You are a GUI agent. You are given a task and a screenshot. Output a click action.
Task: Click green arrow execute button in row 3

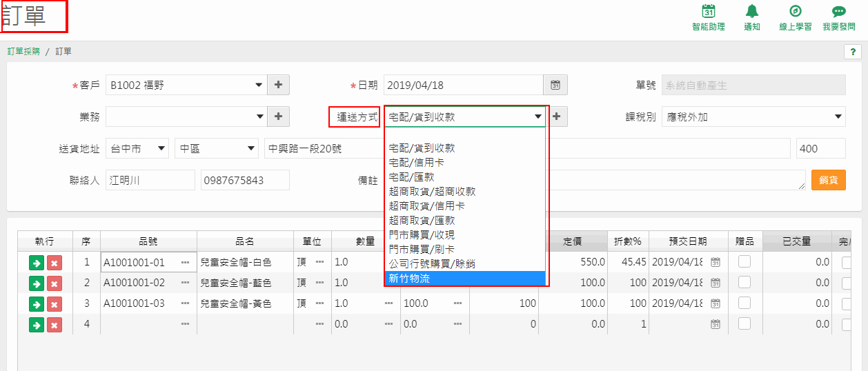click(36, 304)
